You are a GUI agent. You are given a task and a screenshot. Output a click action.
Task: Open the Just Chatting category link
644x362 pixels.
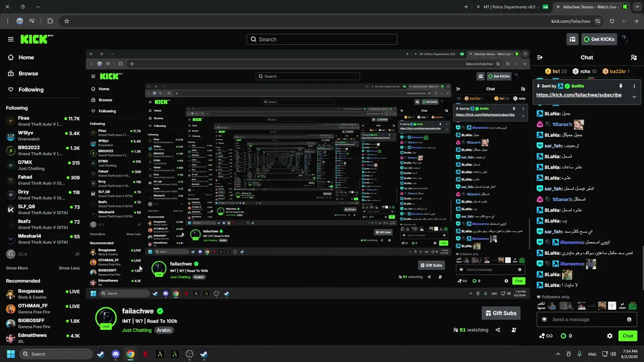(x=137, y=330)
